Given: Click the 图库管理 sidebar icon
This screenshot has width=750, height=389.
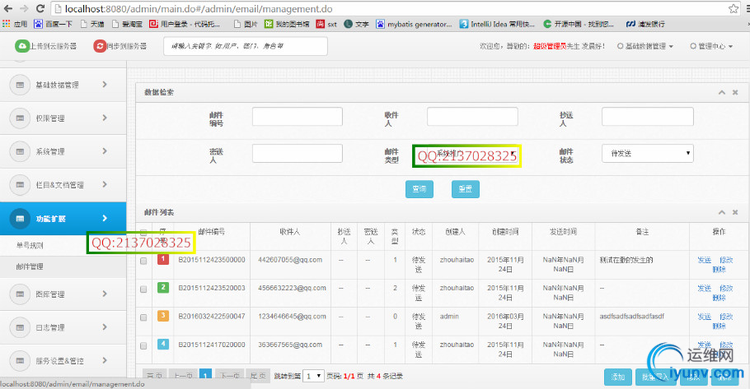Looking at the screenshot, I should tap(20, 294).
